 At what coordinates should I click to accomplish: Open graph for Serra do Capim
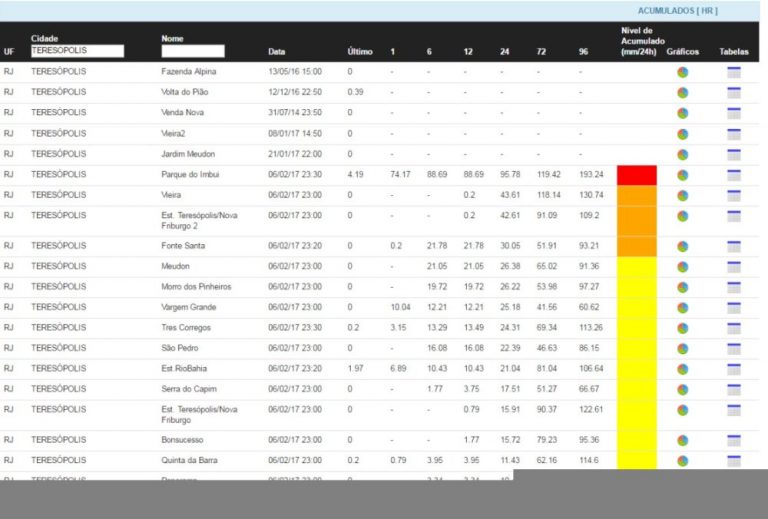point(682,389)
